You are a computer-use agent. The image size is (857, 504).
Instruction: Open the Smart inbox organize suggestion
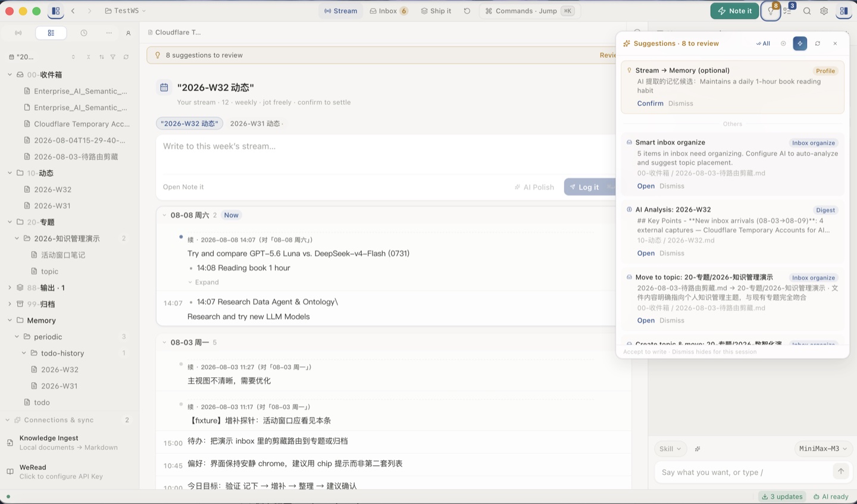pos(646,186)
